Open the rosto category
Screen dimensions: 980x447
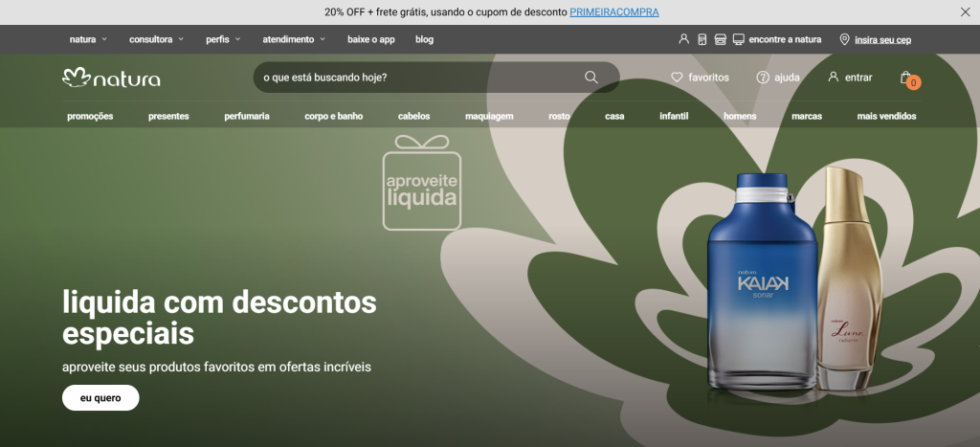coord(559,116)
